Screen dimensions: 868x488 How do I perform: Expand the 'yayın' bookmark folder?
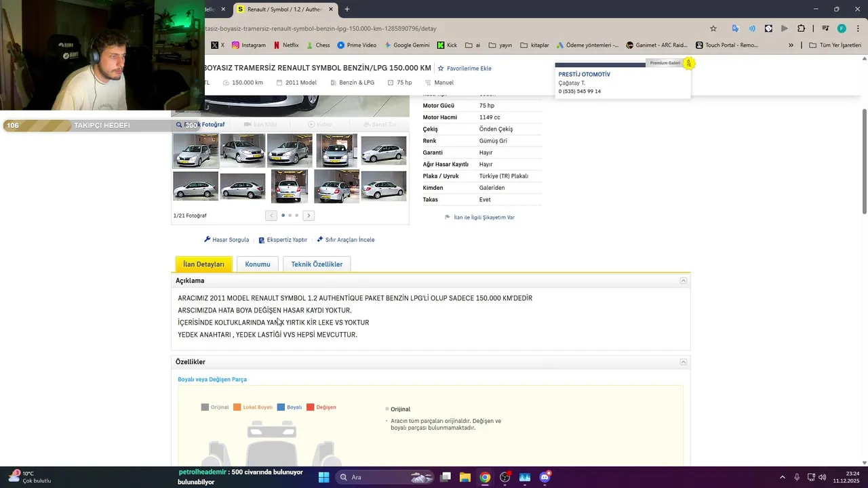[x=500, y=45]
